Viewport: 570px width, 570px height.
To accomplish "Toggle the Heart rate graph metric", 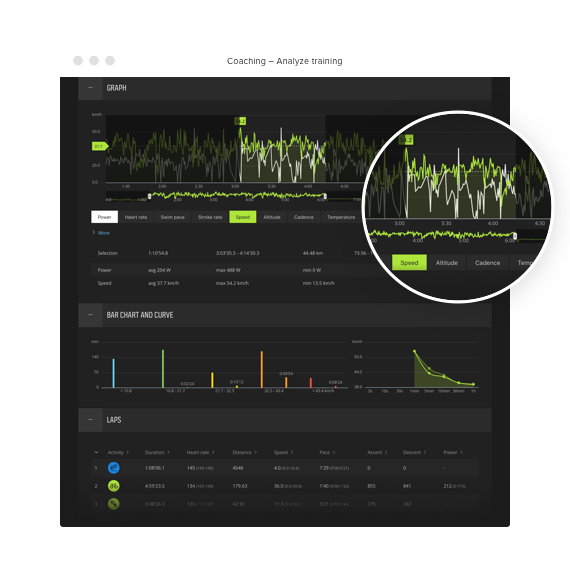I will click(136, 217).
